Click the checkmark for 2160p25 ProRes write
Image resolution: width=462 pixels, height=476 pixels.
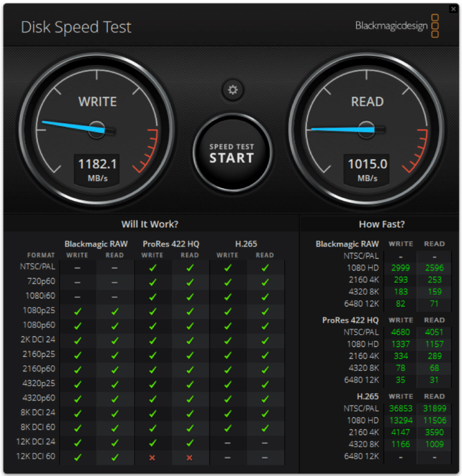click(153, 355)
